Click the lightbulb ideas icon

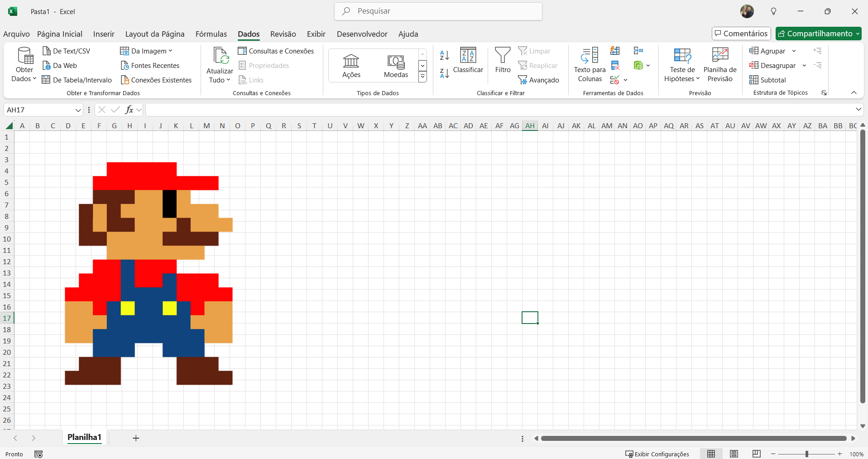click(x=773, y=11)
